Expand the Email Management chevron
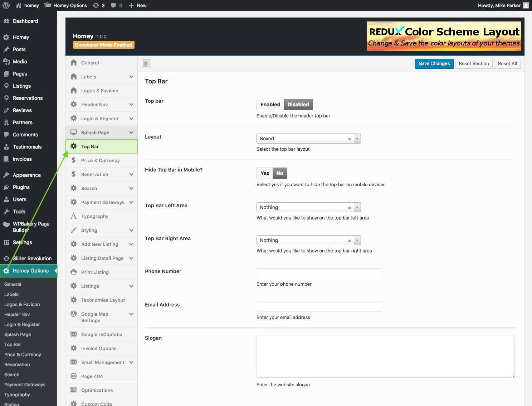Image resolution: width=532 pixels, height=406 pixels. coord(131,362)
